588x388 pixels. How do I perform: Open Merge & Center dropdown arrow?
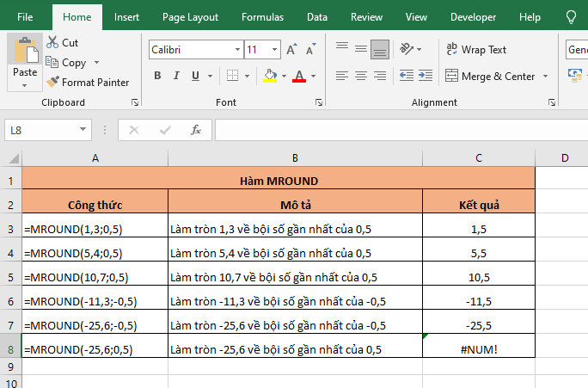coord(545,77)
